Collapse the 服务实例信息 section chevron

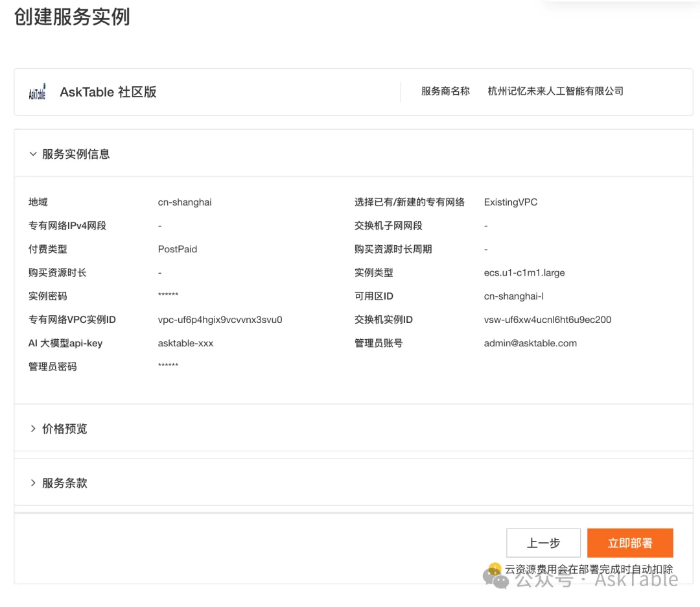pyautogui.click(x=33, y=154)
